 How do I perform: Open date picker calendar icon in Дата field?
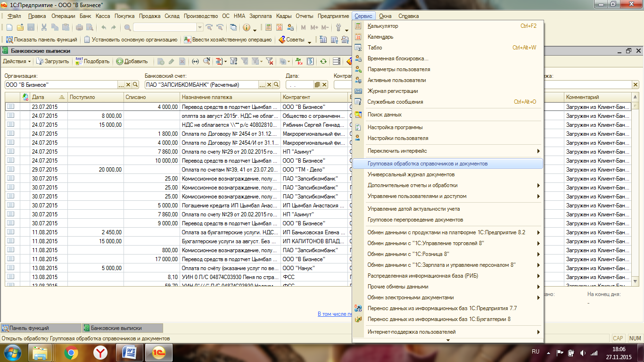tap(317, 85)
